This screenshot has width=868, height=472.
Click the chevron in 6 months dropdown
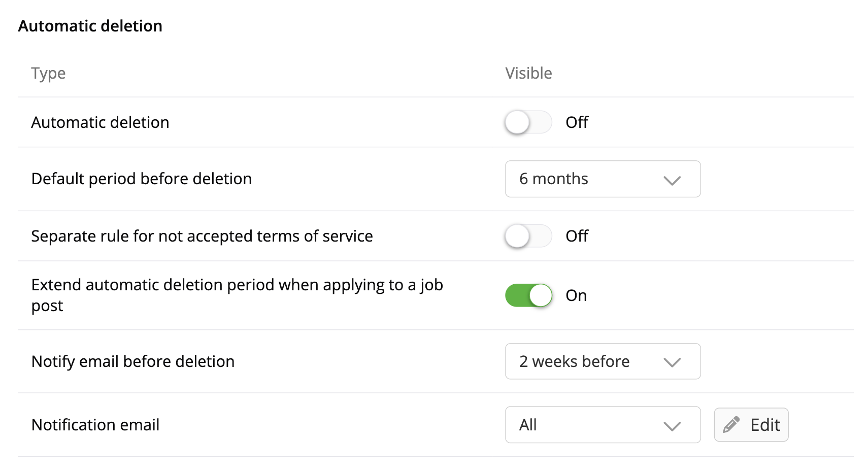click(672, 180)
